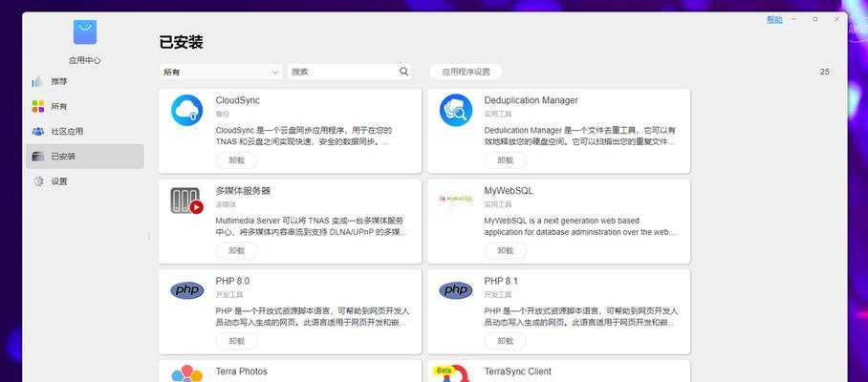
Task: Click the TerraSync Client app title
Action: [517, 371]
